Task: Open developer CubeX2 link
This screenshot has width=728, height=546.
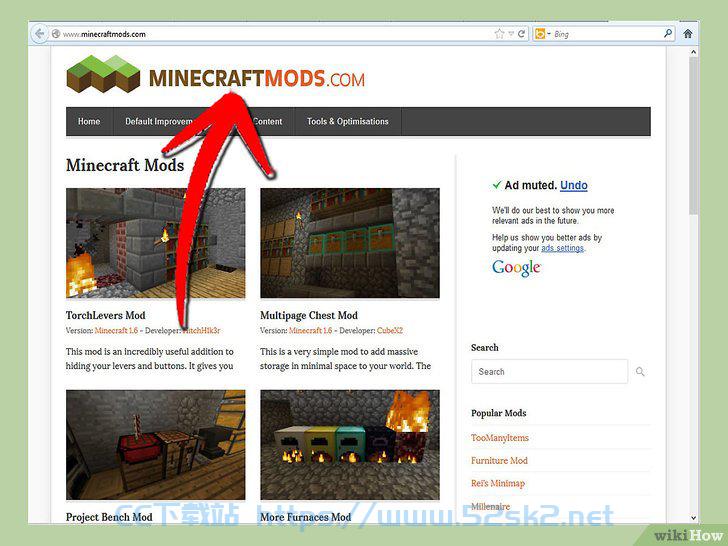Action: 390,331
